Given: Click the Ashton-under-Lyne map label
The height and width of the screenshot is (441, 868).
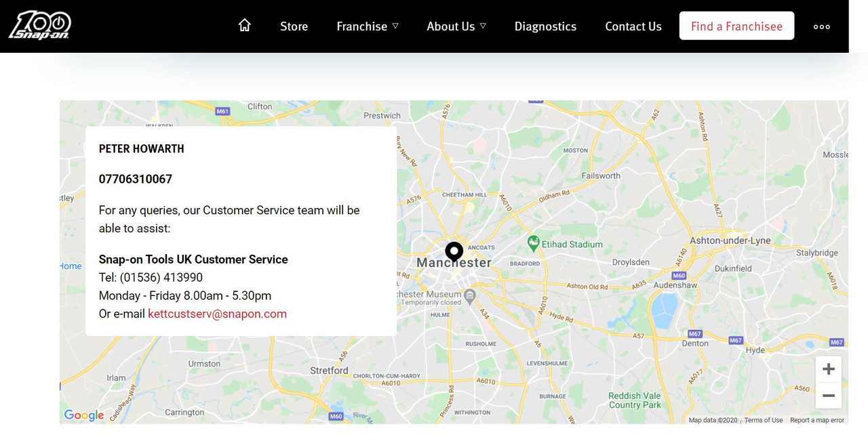Looking at the screenshot, I should (x=730, y=240).
